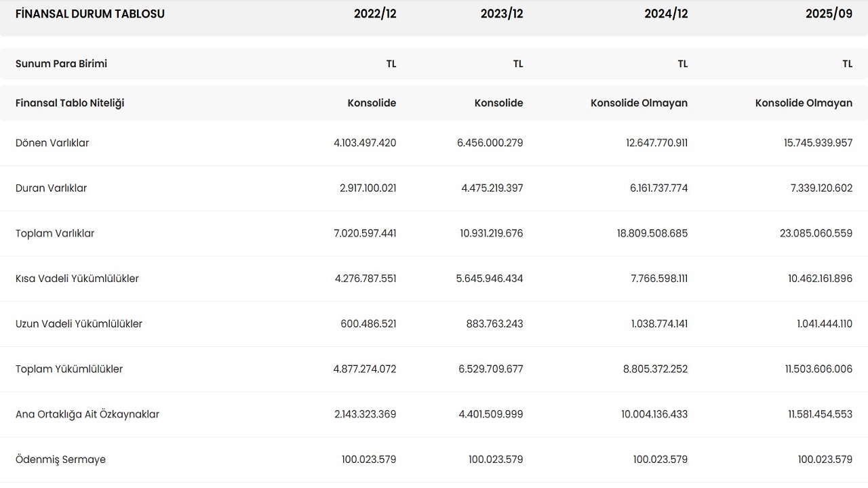Click the FİNANSAL DURUM TABLOSU heading
This screenshot has width=868, height=488.
[x=90, y=14]
